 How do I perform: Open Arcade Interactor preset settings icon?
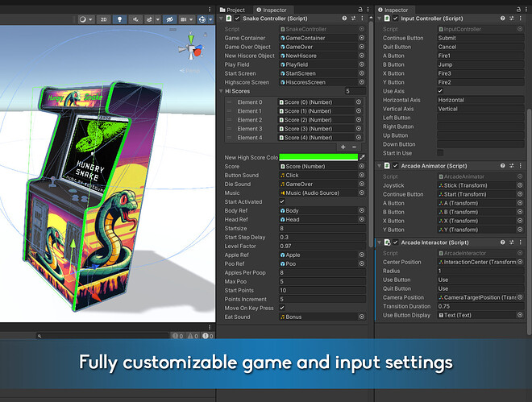point(511,242)
